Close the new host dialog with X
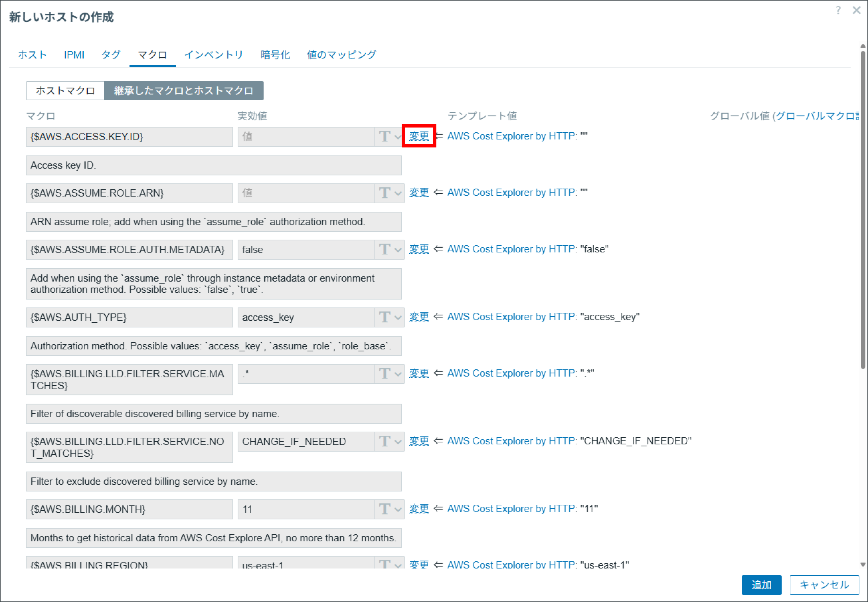Screen dimensions: 868x602 pyautogui.click(x=857, y=10)
